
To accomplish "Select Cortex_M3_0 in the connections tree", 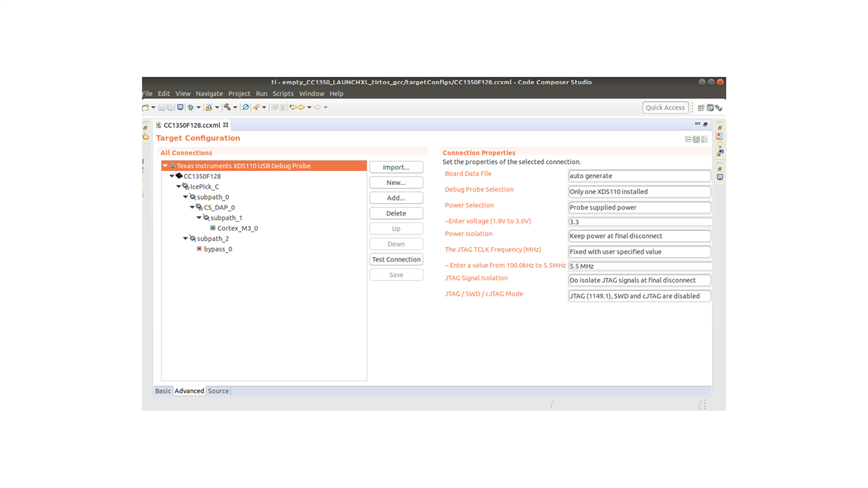I will (237, 228).
